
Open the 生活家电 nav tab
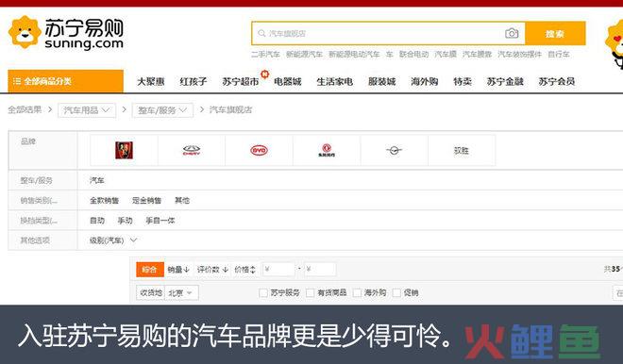(x=334, y=81)
